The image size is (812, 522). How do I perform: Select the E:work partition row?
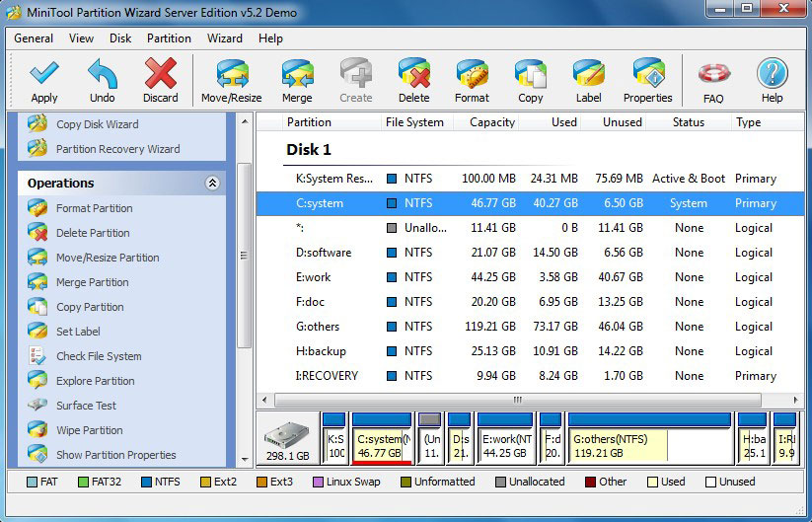[530, 277]
